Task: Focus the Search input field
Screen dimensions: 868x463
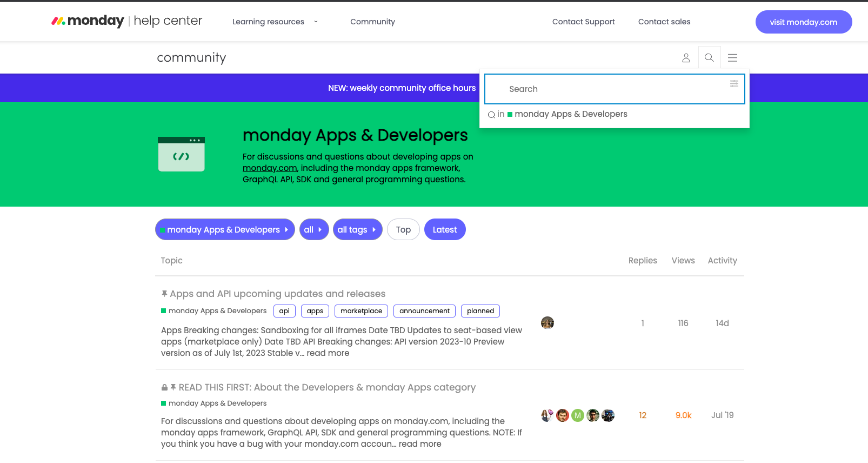Action: [x=615, y=89]
